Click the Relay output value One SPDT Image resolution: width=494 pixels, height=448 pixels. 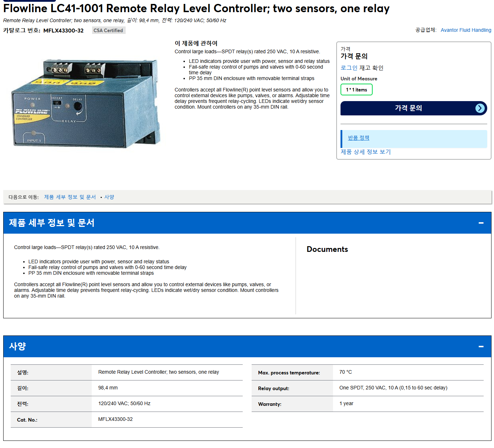[393, 388]
